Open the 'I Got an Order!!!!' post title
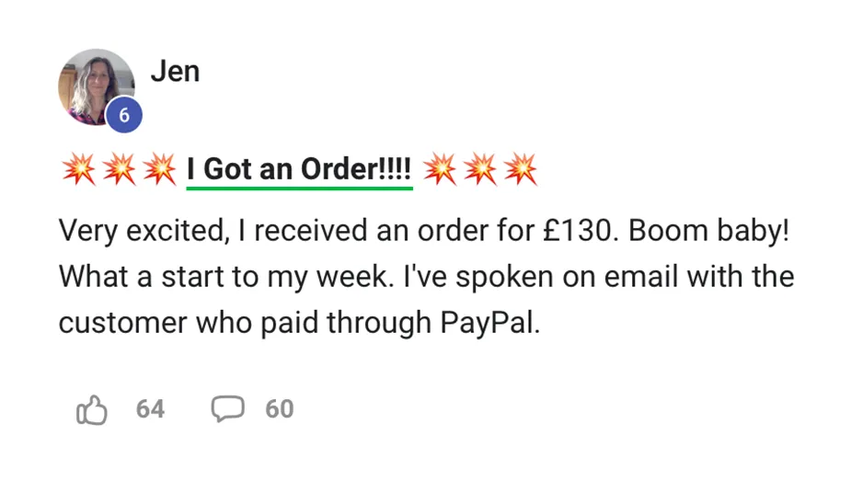Viewport: 851px width, 504px height. click(x=299, y=168)
